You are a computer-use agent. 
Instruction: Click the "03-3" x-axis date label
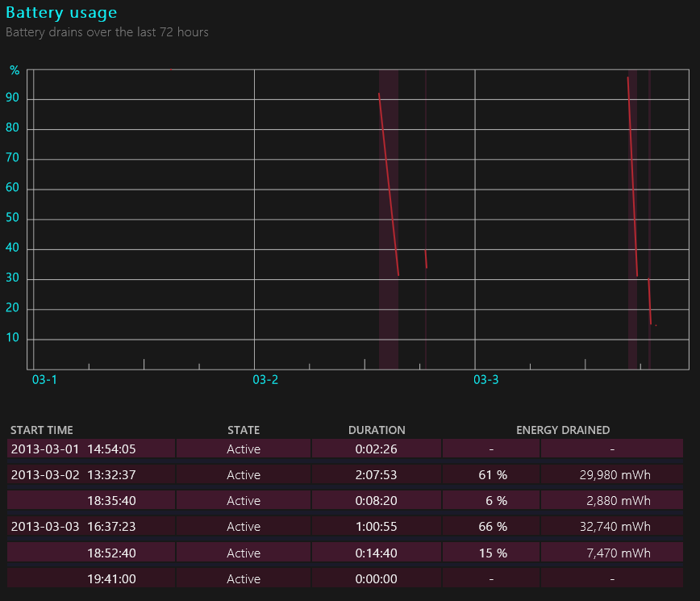pos(485,379)
